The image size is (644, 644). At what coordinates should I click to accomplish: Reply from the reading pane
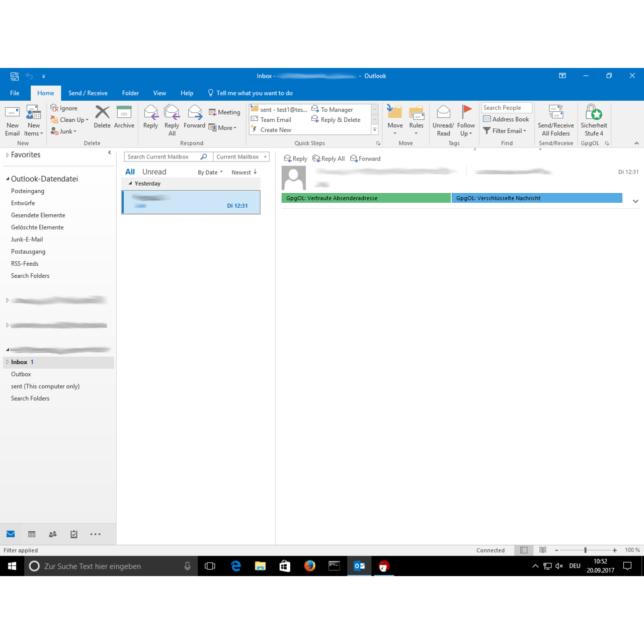[295, 158]
